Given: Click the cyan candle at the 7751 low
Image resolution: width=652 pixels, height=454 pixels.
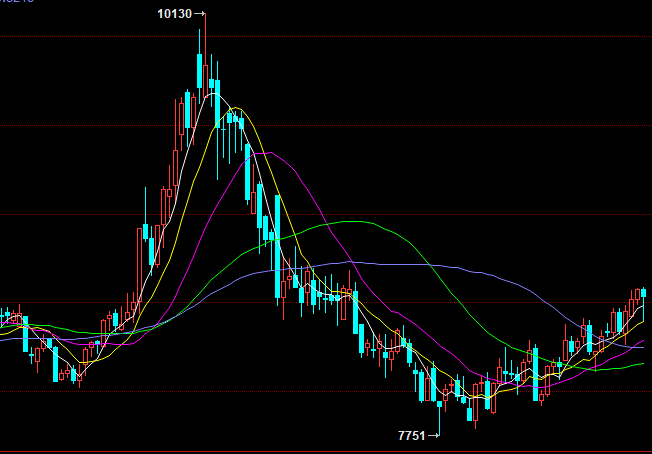Looking at the screenshot, I should pyautogui.click(x=440, y=404).
